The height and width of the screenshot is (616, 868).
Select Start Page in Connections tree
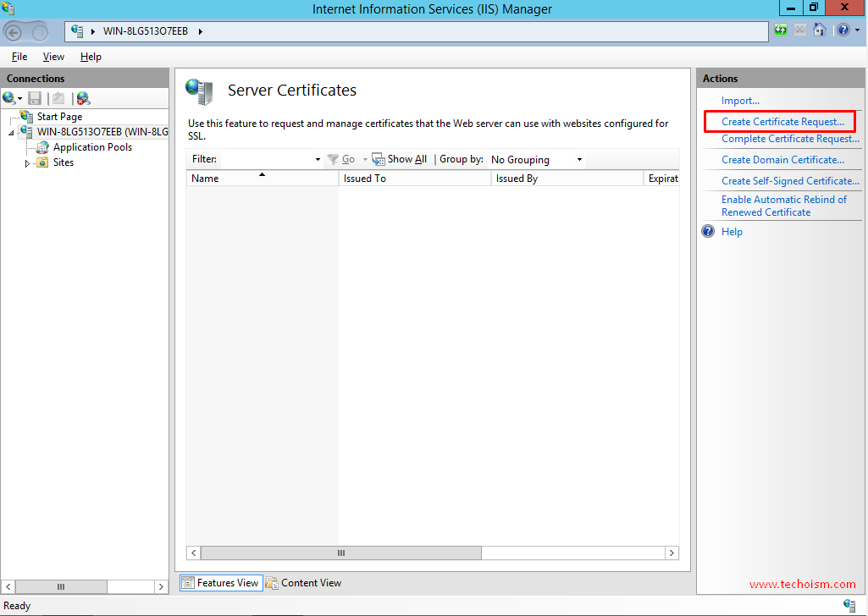tap(60, 117)
